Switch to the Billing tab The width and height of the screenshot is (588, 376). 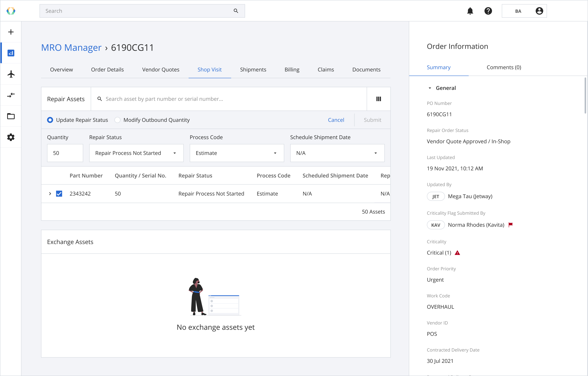[292, 70]
